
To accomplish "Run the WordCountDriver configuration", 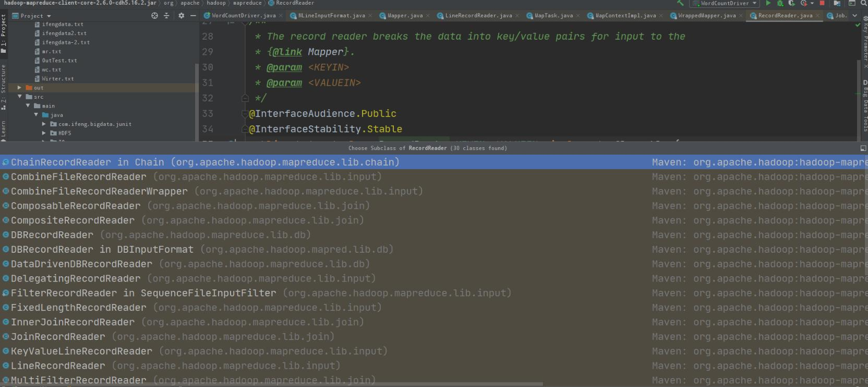I will click(x=768, y=3).
